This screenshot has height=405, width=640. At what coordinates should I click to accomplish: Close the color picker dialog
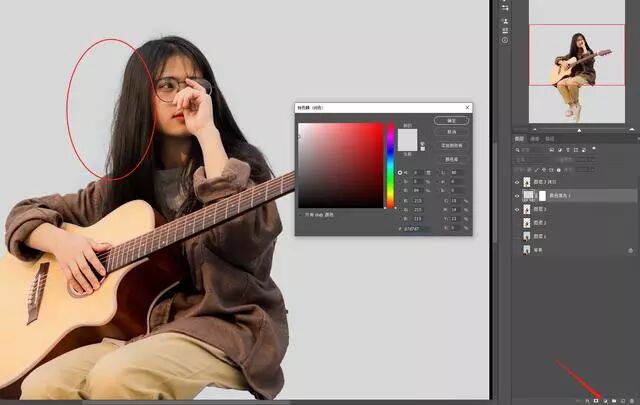pos(467,107)
